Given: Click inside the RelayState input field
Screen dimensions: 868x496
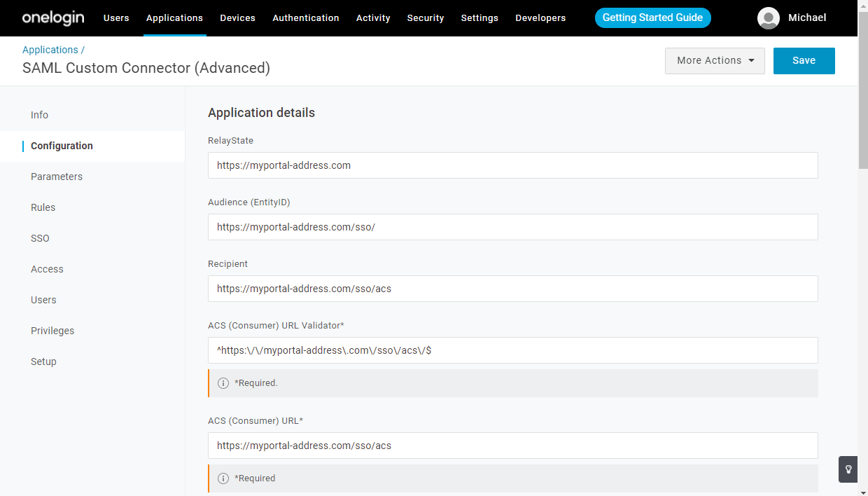Looking at the screenshot, I should click(512, 165).
